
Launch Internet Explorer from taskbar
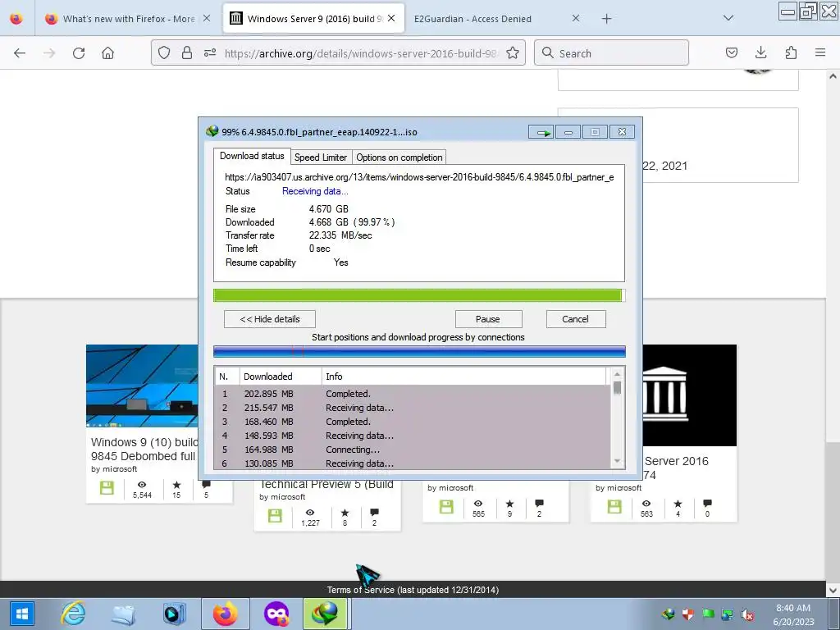tap(73, 614)
